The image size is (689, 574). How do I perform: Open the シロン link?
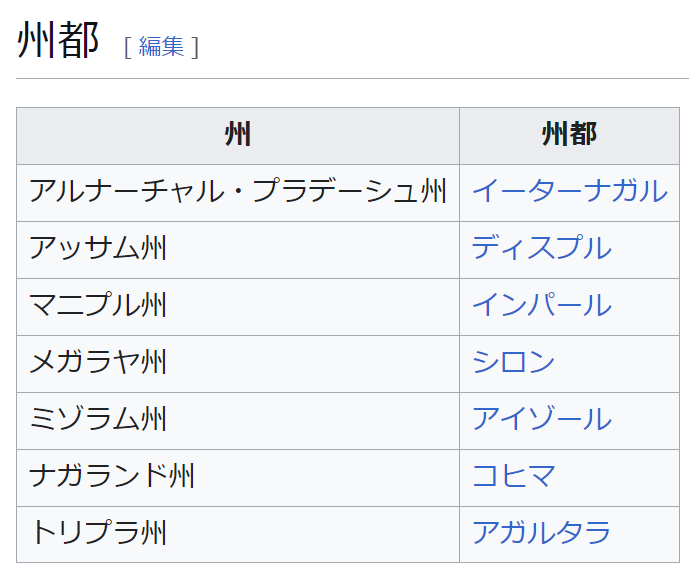coord(513,362)
